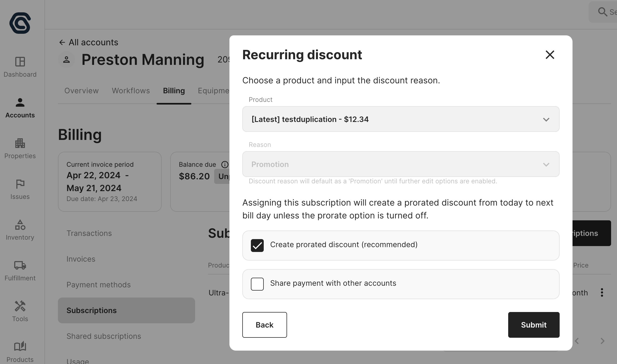Uncheck Create prorated discount checkbox
Viewport: 617px width, 364px height.
(x=257, y=246)
